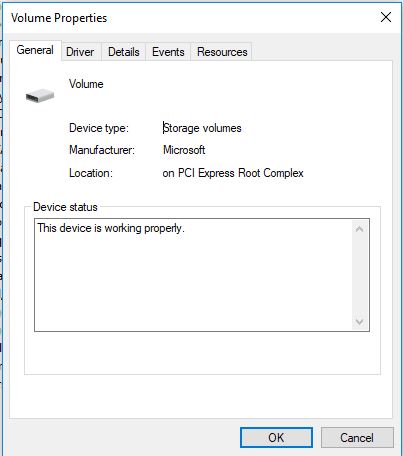403x456 pixels.
Task: Switch to the General tab
Action: pos(35,50)
